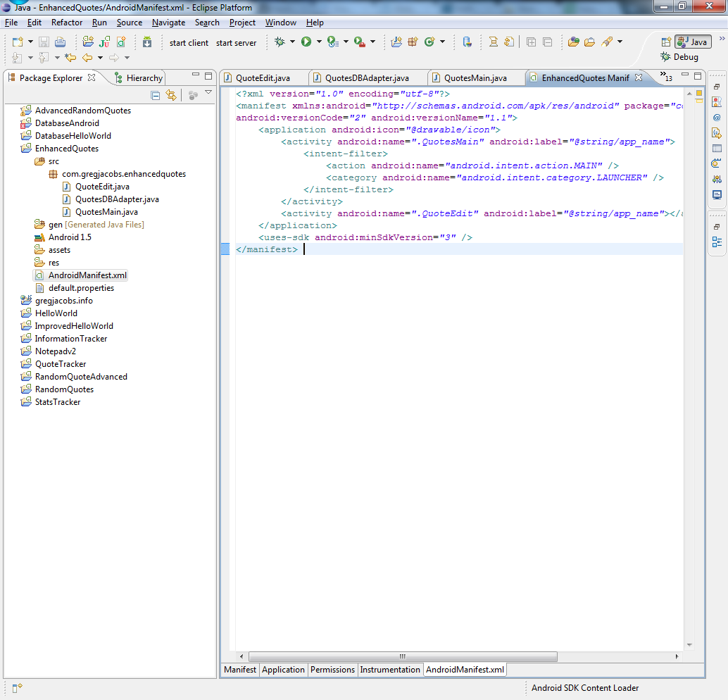The width and height of the screenshot is (728, 700).
Task: Open a new Java project wizard
Action: (x=87, y=42)
